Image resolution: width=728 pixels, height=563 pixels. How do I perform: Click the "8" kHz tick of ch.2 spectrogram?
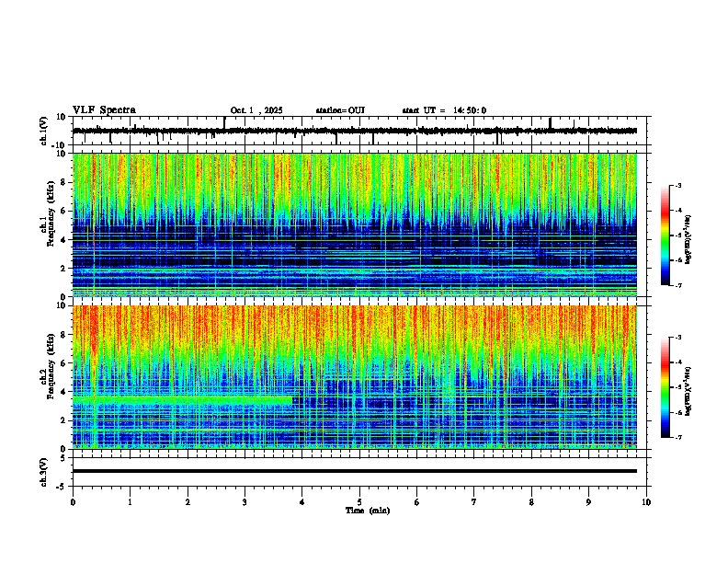pos(64,335)
